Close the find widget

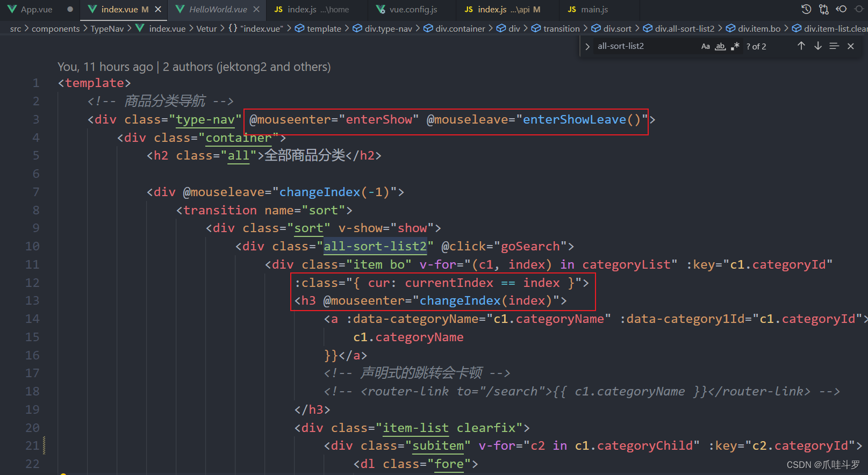click(851, 46)
